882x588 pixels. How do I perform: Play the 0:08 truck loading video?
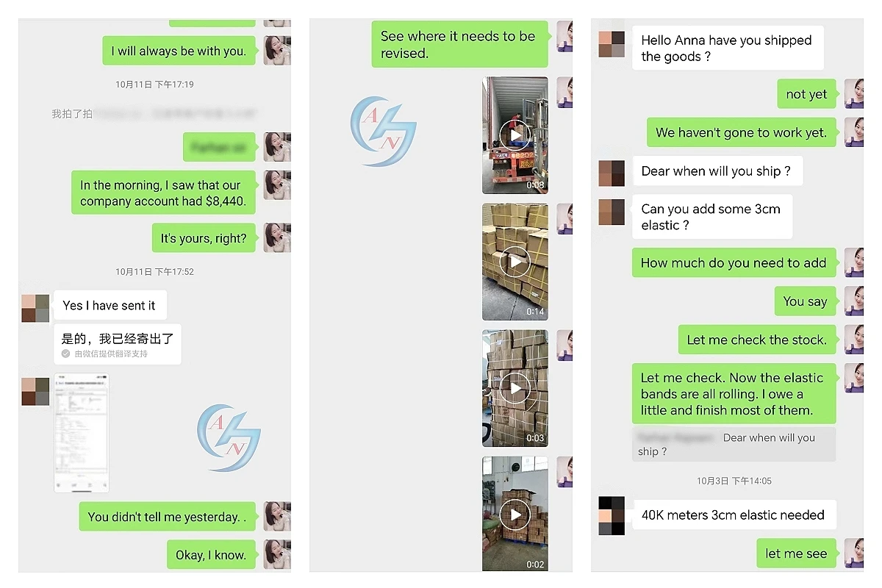[514, 135]
